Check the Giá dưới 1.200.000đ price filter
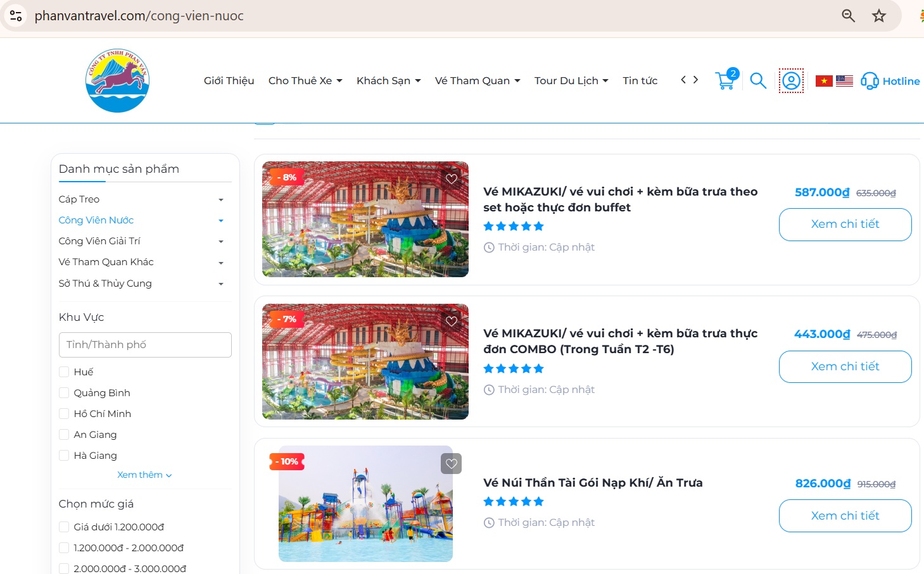 coord(64,527)
